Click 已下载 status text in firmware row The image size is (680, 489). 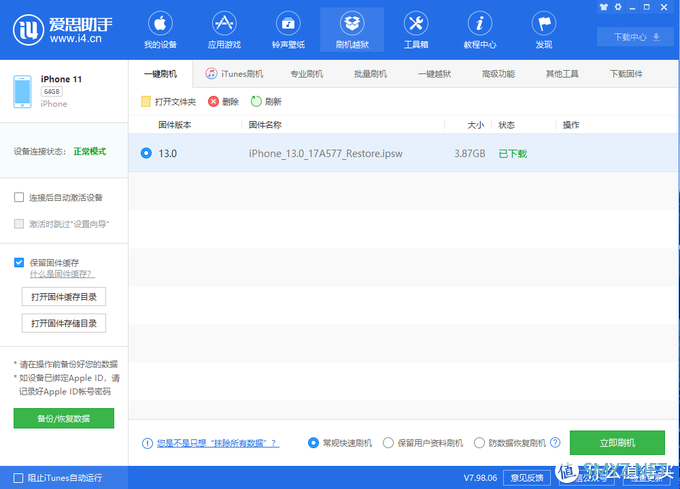pos(513,153)
